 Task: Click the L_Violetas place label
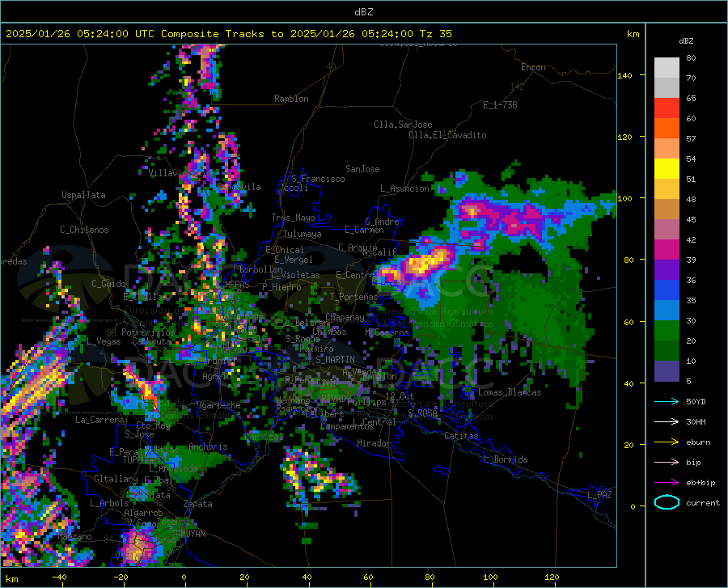(x=296, y=275)
